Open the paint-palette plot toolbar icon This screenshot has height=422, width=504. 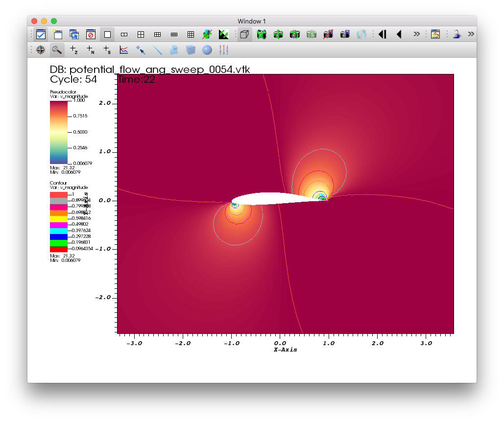[435, 34]
